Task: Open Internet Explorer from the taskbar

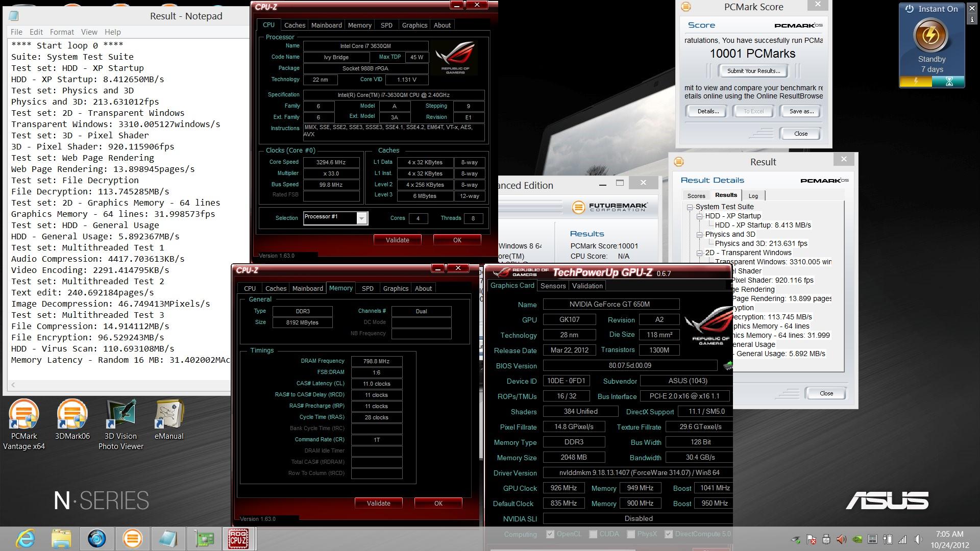Action: (26, 539)
